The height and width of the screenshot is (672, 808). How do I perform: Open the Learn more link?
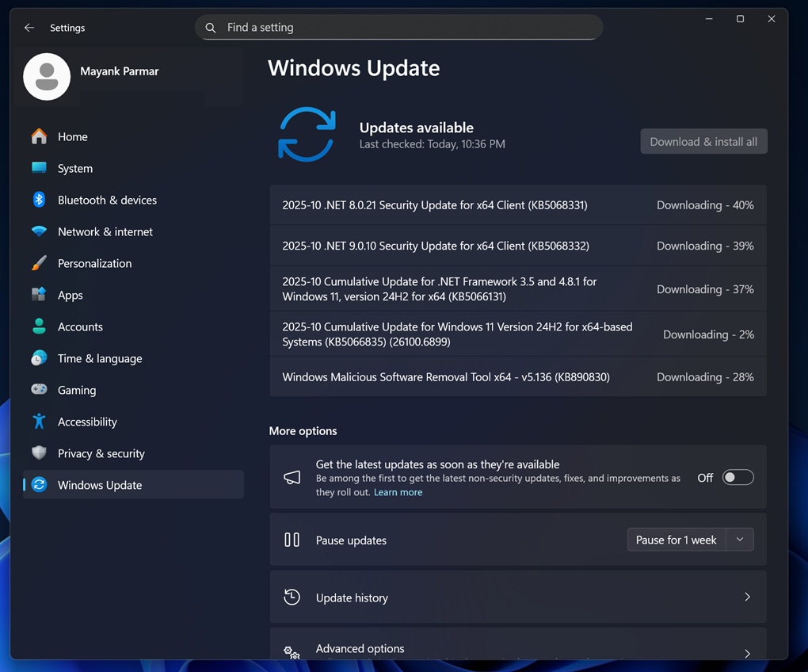(398, 492)
